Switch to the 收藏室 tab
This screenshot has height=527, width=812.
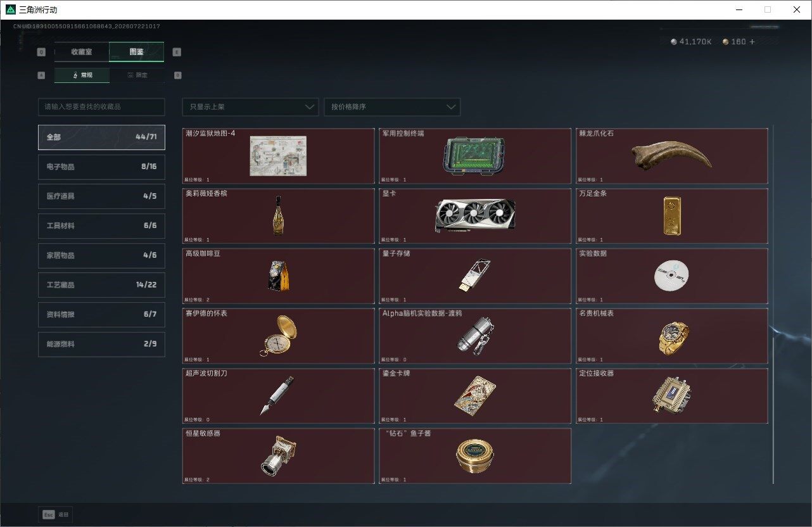click(x=82, y=52)
